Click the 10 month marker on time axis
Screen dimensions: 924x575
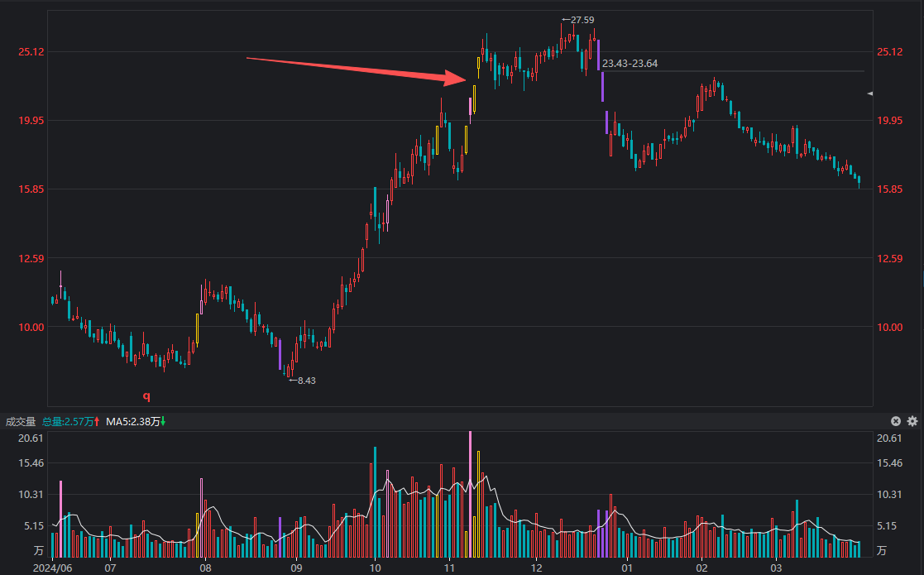[x=375, y=568]
